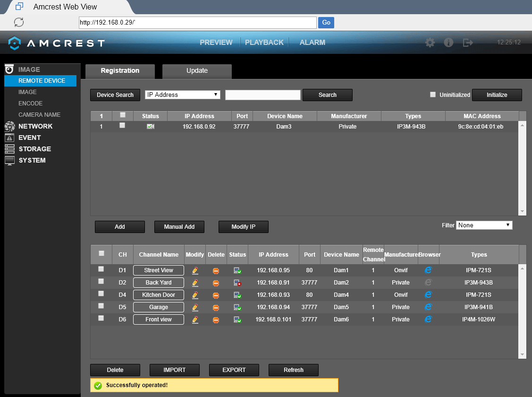
Task: Click the Back Yard offline status icon
Action: click(x=237, y=283)
